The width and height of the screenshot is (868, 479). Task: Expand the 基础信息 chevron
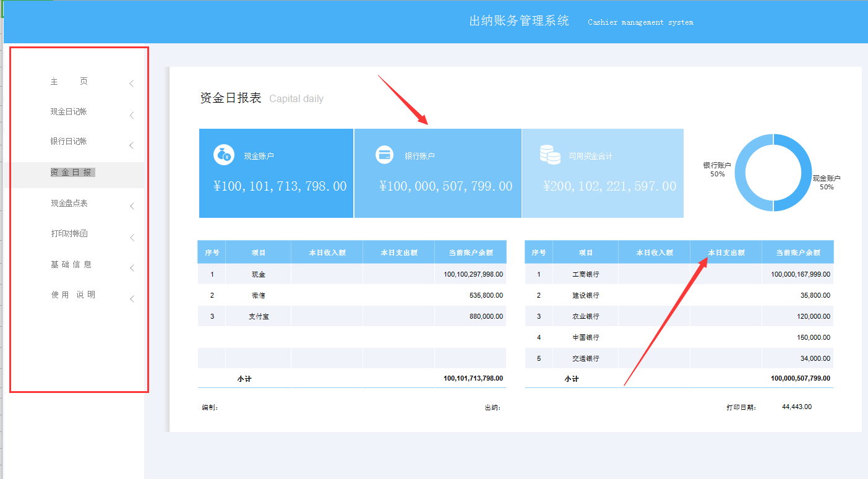pos(131,268)
